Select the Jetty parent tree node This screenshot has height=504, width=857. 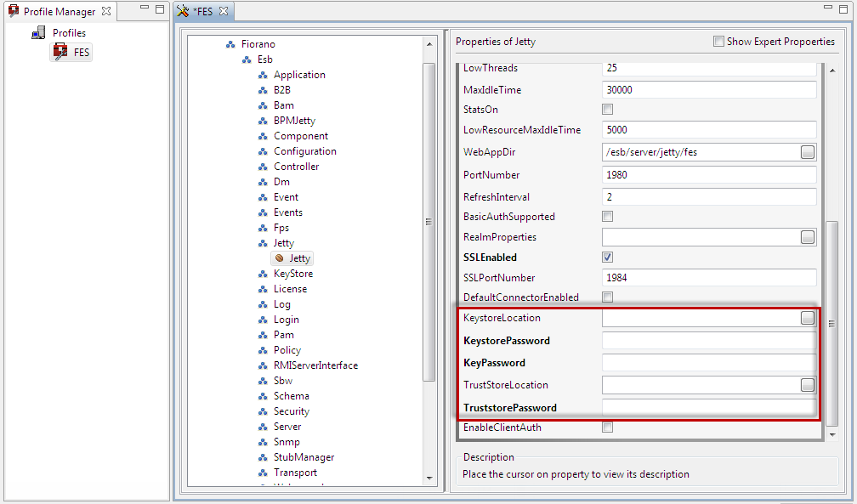[284, 243]
